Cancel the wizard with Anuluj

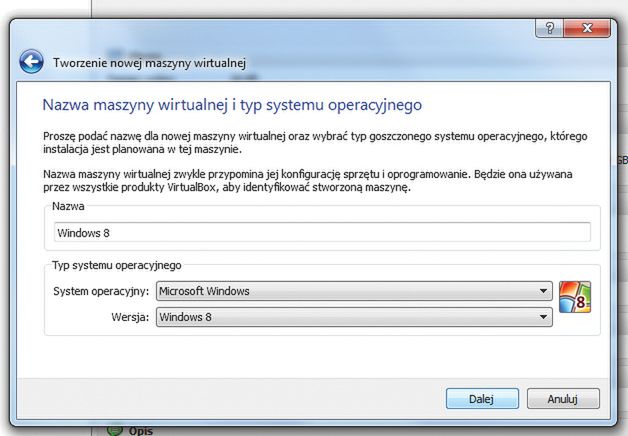point(563,399)
